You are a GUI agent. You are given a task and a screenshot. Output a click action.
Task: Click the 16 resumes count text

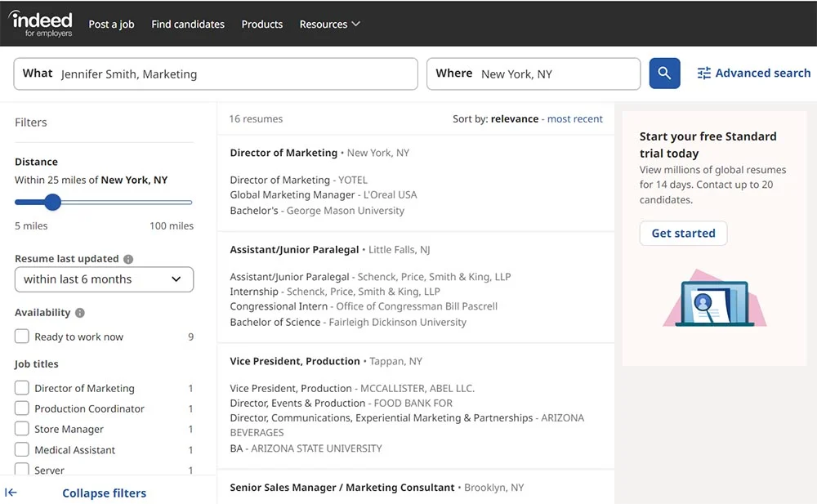pyautogui.click(x=256, y=118)
